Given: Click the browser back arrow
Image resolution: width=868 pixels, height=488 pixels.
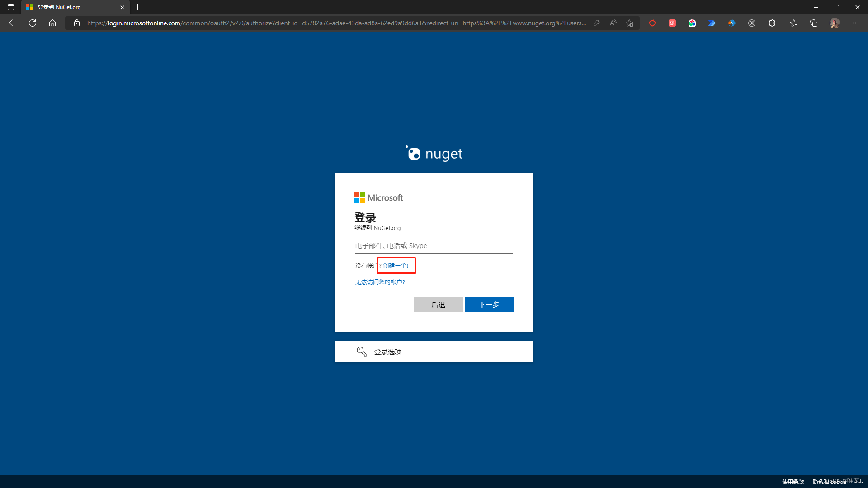Looking at the screenshot, I should [13, 23].
